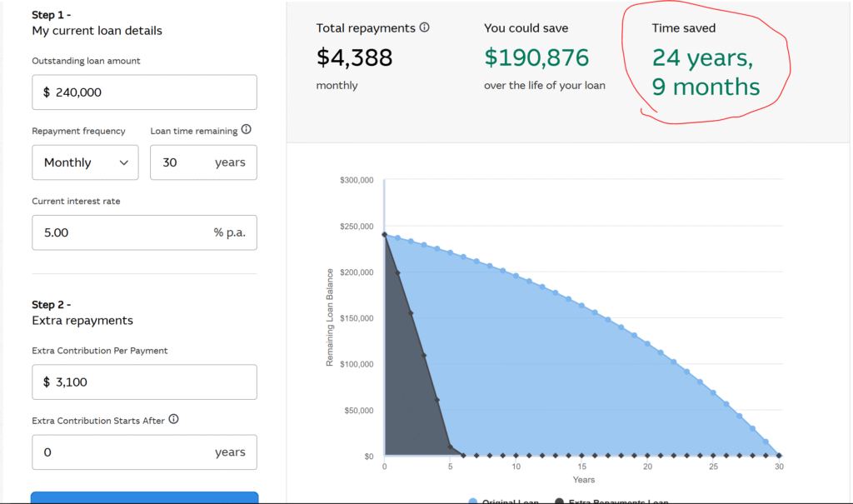853x504 pixels.
Task: Click the circled 24 years, 9 months value
Action: click(706, 72)
